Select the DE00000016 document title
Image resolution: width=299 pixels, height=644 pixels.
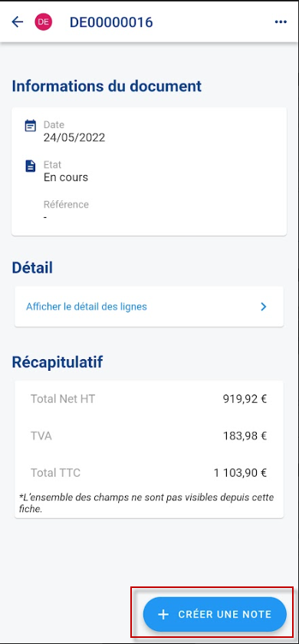click(111, 22)
